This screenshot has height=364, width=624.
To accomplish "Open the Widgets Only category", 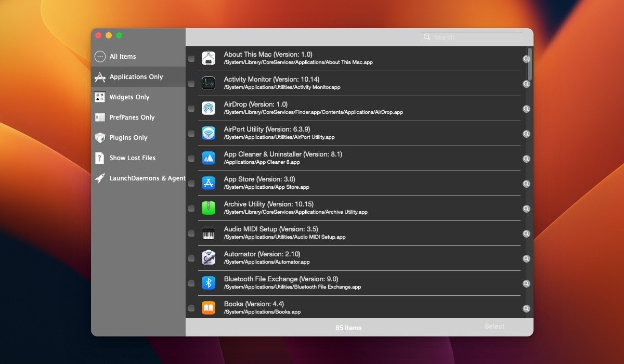I will [129, 97].
